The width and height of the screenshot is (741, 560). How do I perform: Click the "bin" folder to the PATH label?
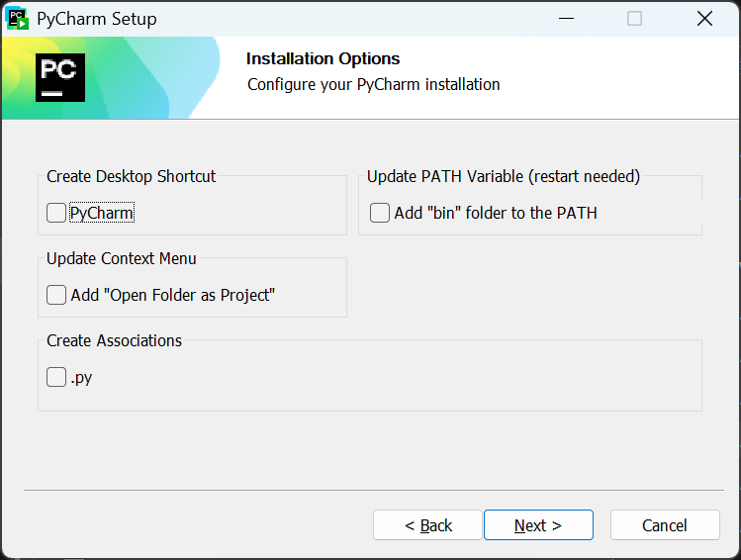(x=496, y=213)
